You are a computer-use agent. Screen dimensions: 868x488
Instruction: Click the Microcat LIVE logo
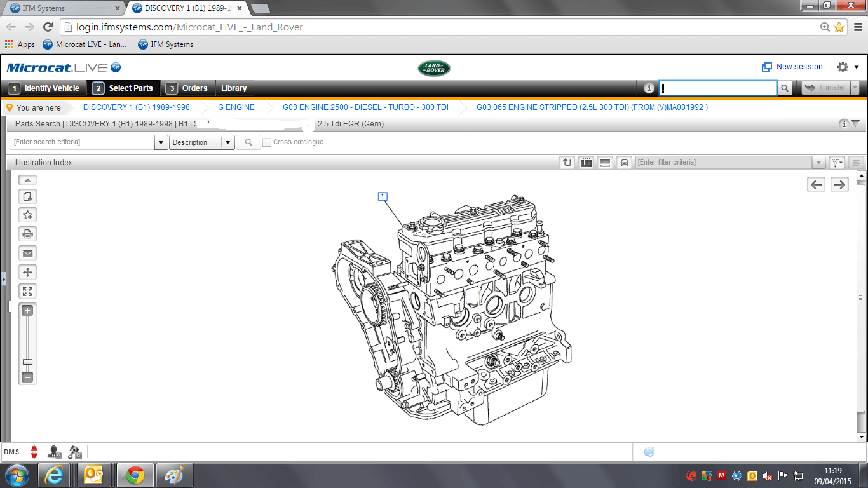pyautogui.click(x=64, y=67)
